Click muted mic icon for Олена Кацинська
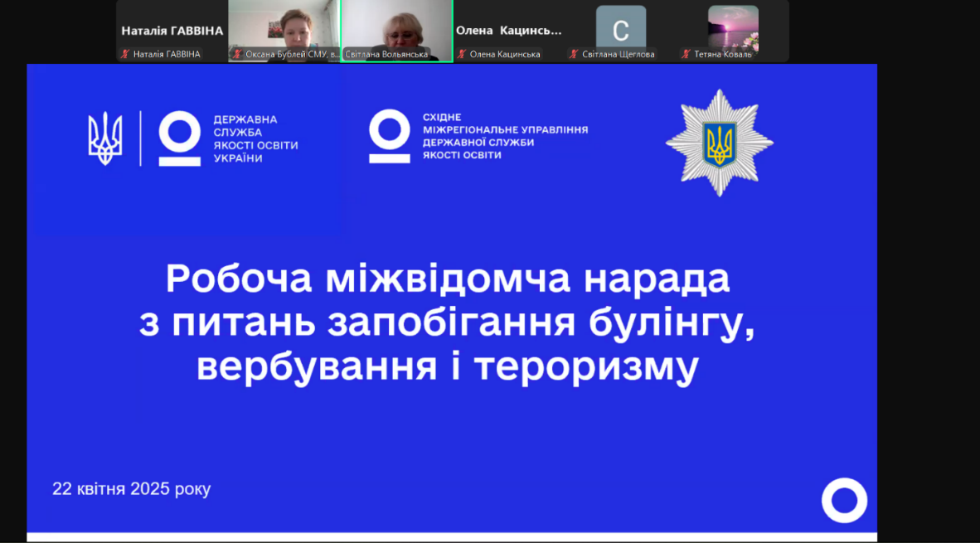The image size is (980, 543). [462, 55]
